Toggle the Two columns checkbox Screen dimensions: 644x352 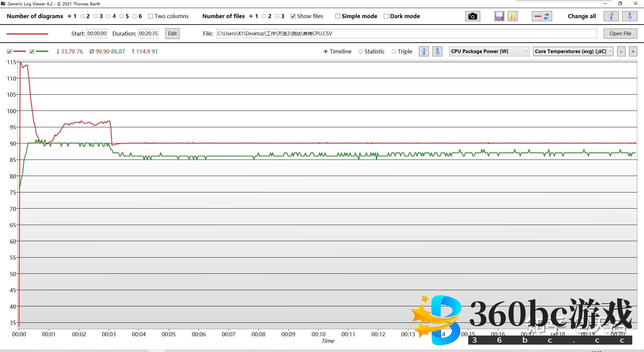coord(151,16)
